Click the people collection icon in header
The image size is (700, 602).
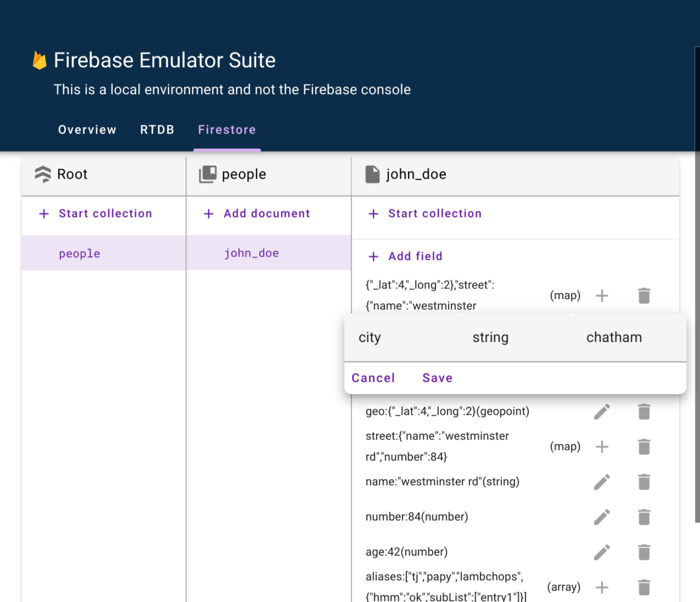click(208, 174)
